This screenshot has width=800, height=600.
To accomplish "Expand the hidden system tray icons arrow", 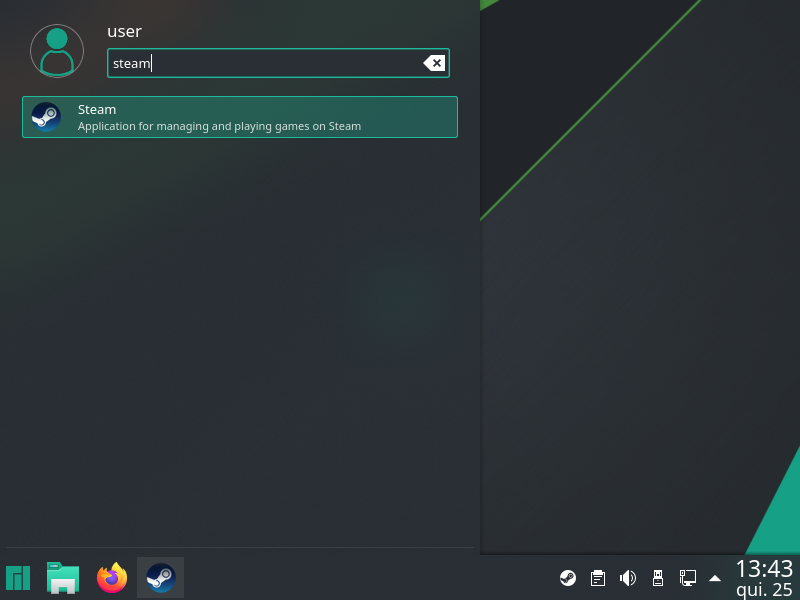I will pos(715,578).
